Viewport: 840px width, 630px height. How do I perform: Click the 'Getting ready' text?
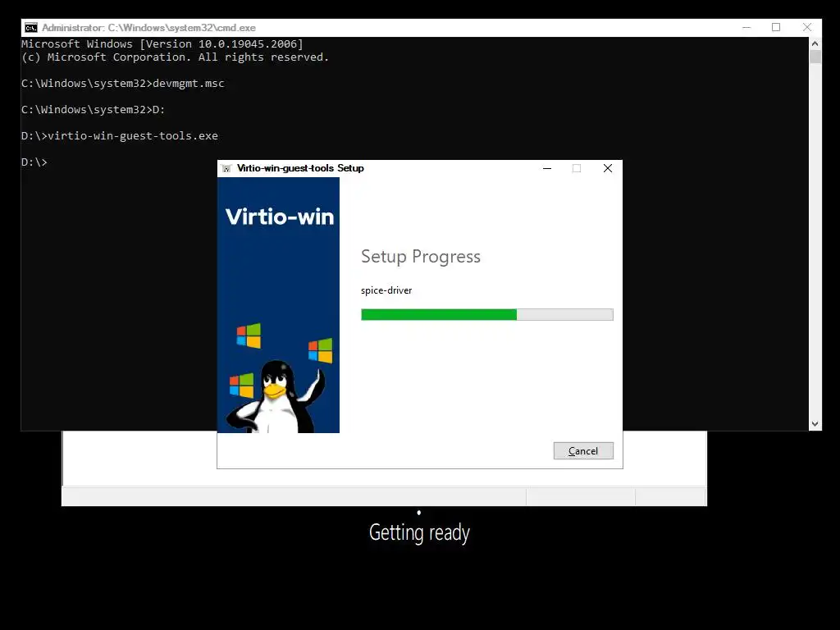(x=419, y=532)
